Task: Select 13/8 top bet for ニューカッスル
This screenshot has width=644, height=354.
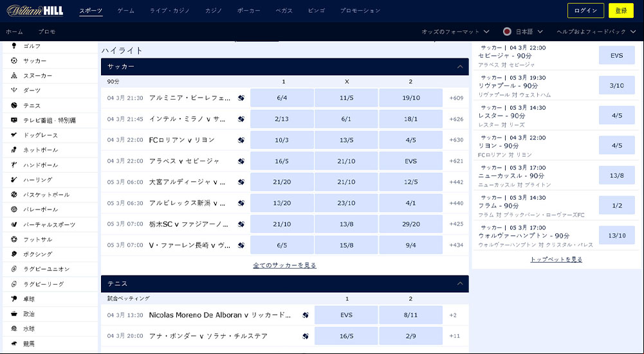Action: coord(617,175)
